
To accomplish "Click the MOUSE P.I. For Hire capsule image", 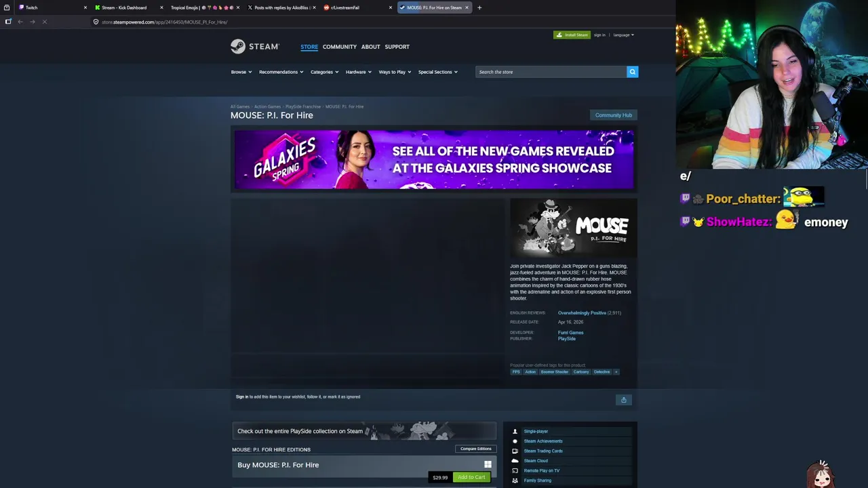I will pos(573,229).
